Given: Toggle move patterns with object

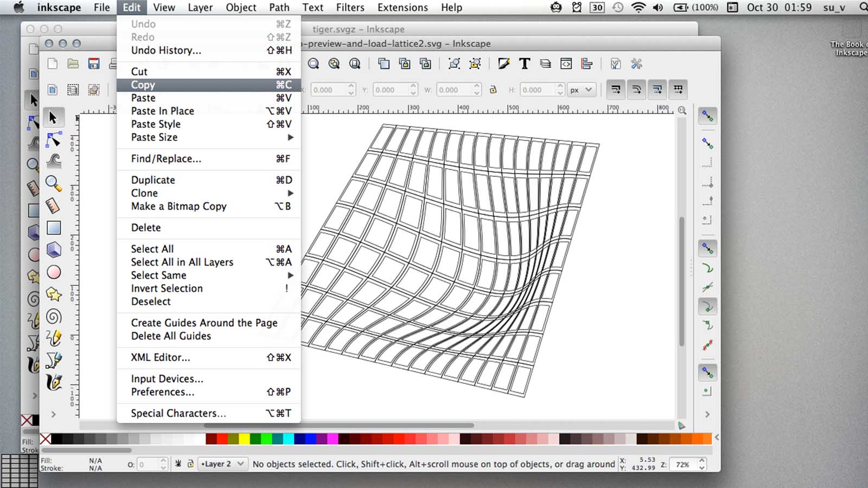Looking at the screenshot, I should (678, 89).
